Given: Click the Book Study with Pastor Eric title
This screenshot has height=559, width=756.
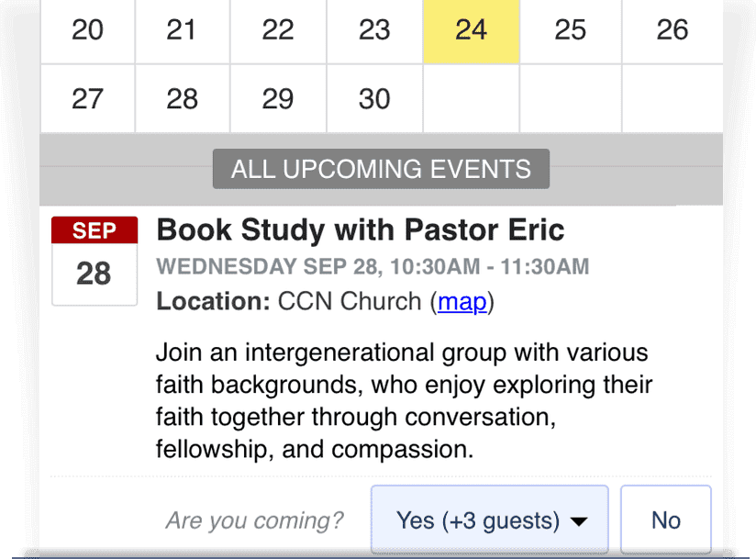Looking at the screenshot, I should click(361, 229).
